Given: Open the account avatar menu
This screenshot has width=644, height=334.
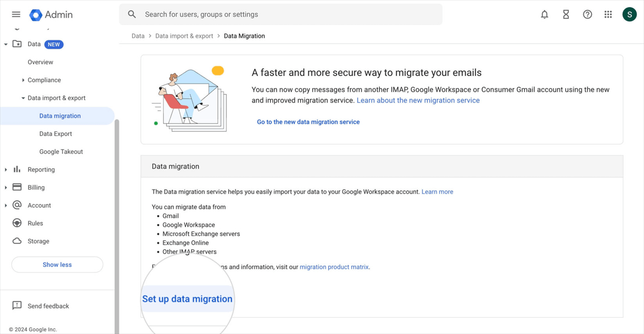Looking at the screenshot, I should (x=630, y=14).
